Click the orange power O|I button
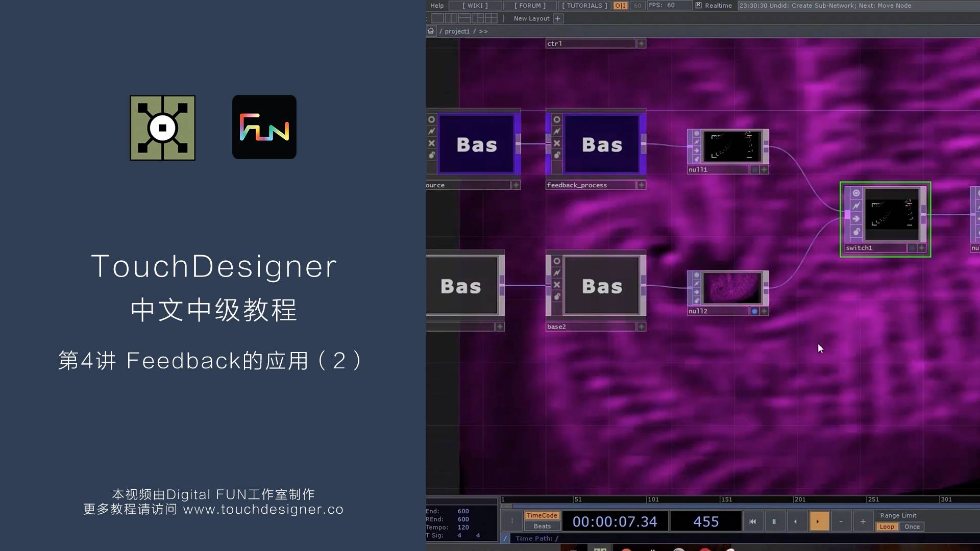The image size is (980, 551). pos(620,6)
